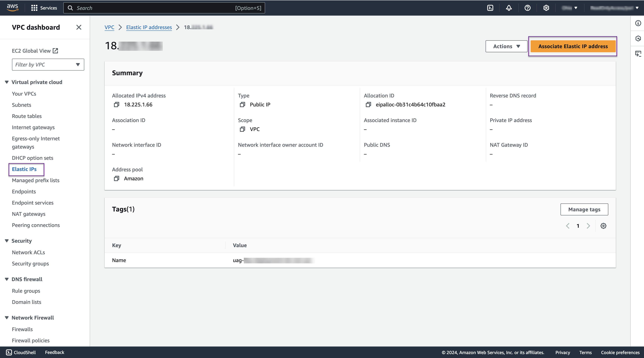The image size is (644, 358).
Task: Click the Manage tags button
Action: point(584,209)
